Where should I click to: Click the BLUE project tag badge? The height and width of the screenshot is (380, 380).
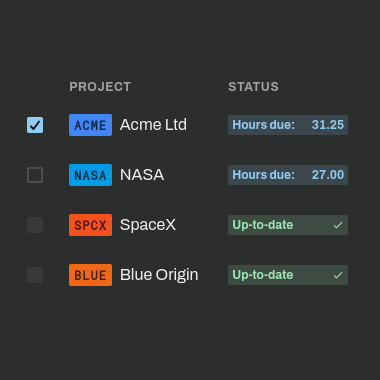(x=90, y=275)
